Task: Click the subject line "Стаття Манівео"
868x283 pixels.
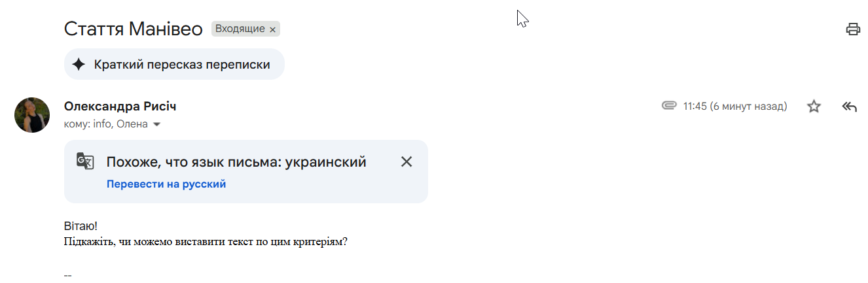Action: tap(134, 29)
